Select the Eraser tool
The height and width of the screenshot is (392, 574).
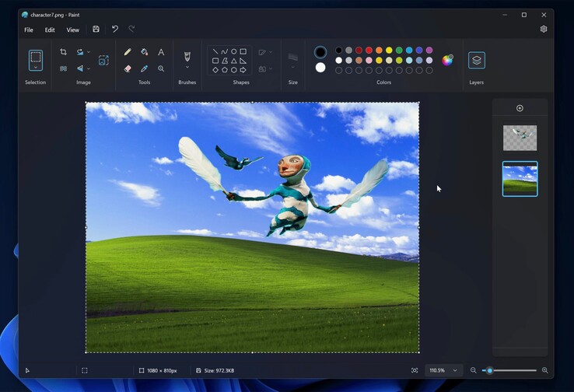click(x=128, y=68)
